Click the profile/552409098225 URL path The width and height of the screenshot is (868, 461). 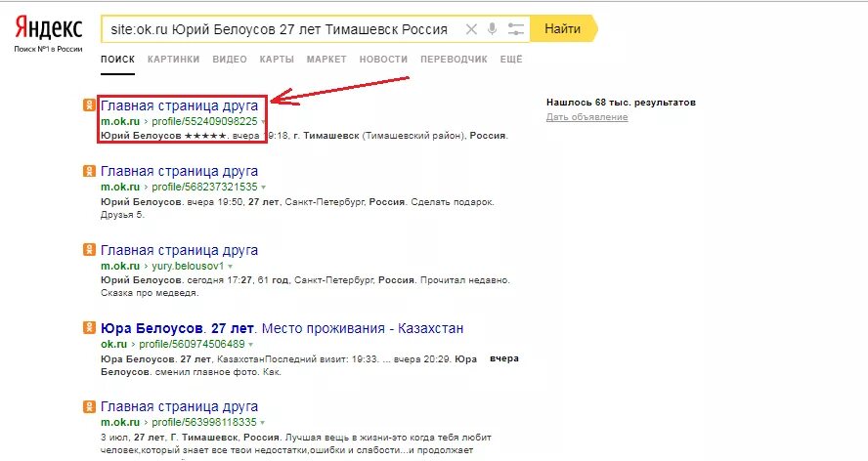pyautogui.click(x=205, y=121)
